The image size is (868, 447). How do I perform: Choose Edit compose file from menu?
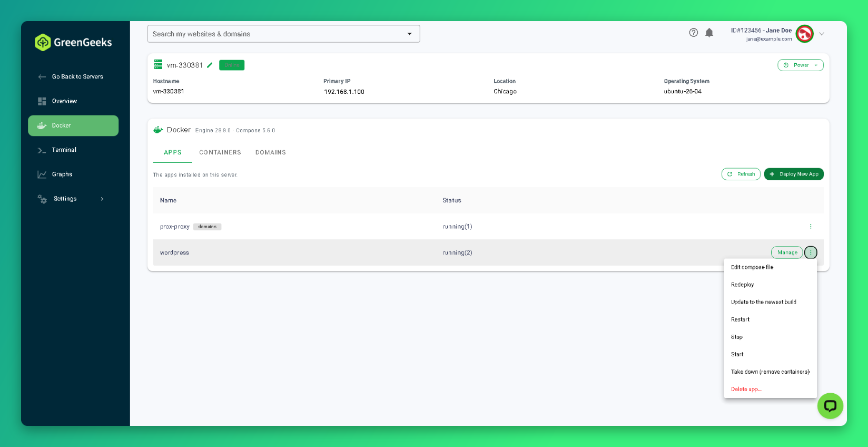click(771, 267)
